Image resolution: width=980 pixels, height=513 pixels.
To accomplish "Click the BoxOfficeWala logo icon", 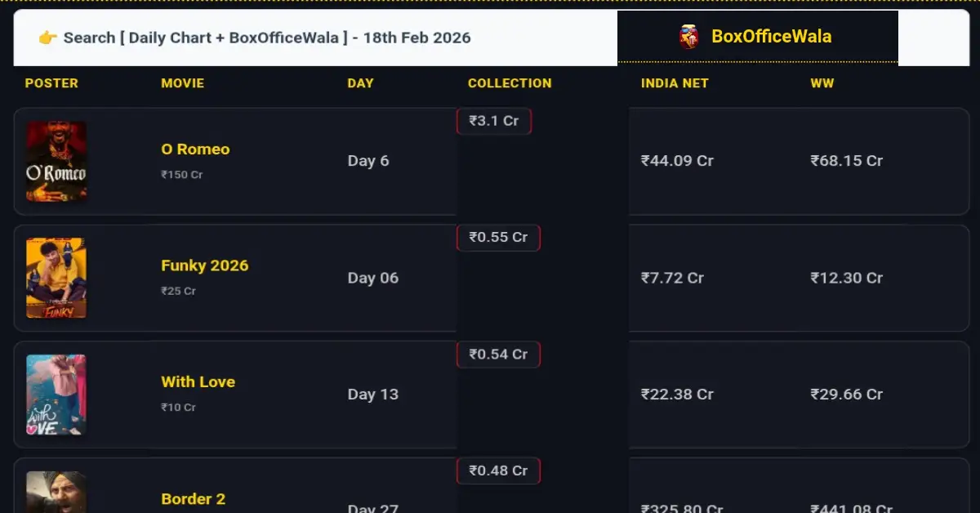I will pyautogui.click(x=688, y=36).
